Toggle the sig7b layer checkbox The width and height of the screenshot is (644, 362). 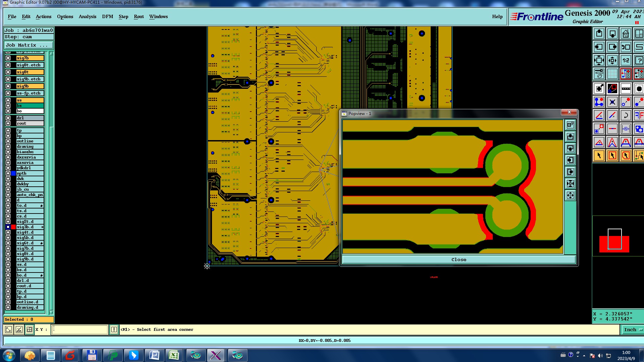(x=8, y=58)
